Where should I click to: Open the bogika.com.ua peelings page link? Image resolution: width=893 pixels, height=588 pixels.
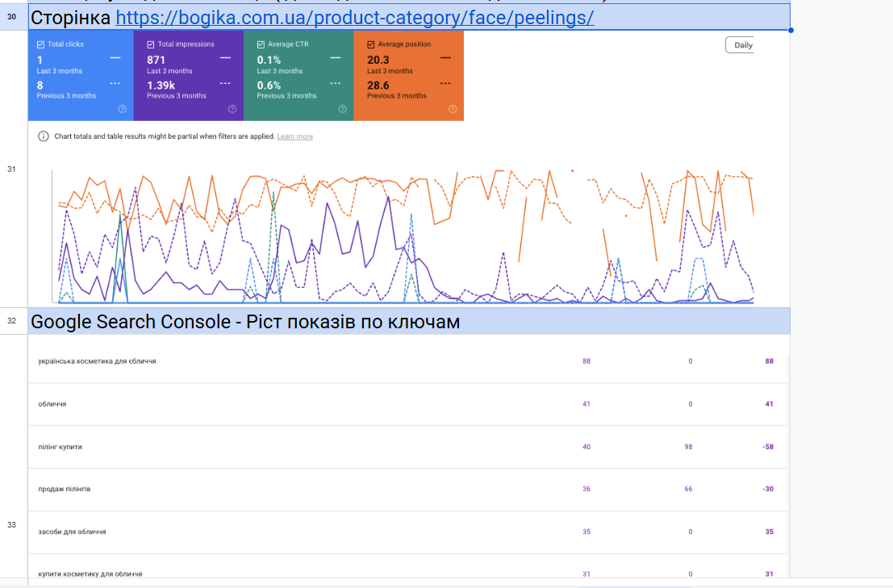click(355, 18)
